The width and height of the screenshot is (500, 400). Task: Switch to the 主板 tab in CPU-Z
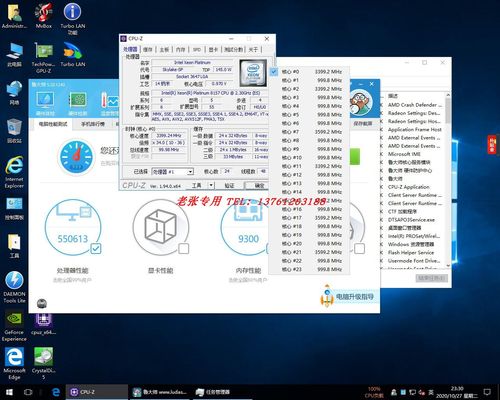[x=164, y=50]
